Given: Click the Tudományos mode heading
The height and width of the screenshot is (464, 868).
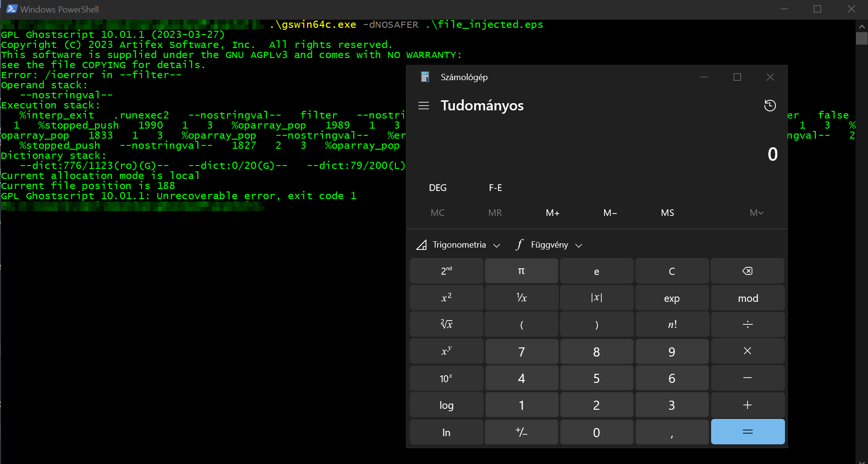Looking at the screenshot, I should tap(482, 106).
